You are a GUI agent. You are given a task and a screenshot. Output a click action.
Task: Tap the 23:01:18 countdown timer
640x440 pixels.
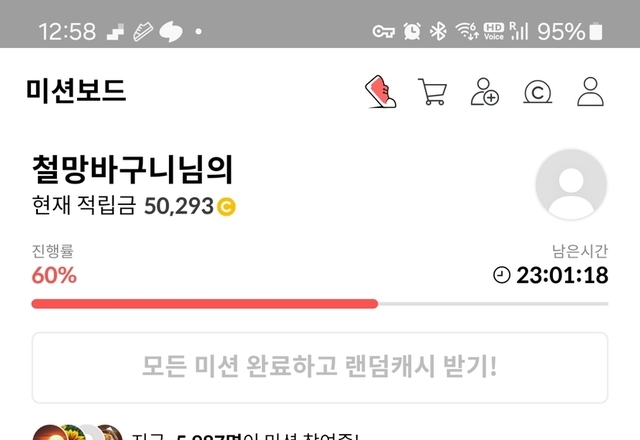pos(562,275)
